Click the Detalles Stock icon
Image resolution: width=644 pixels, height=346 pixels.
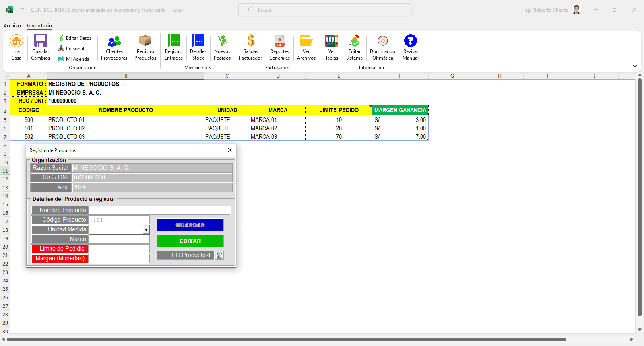pos(198,41)
